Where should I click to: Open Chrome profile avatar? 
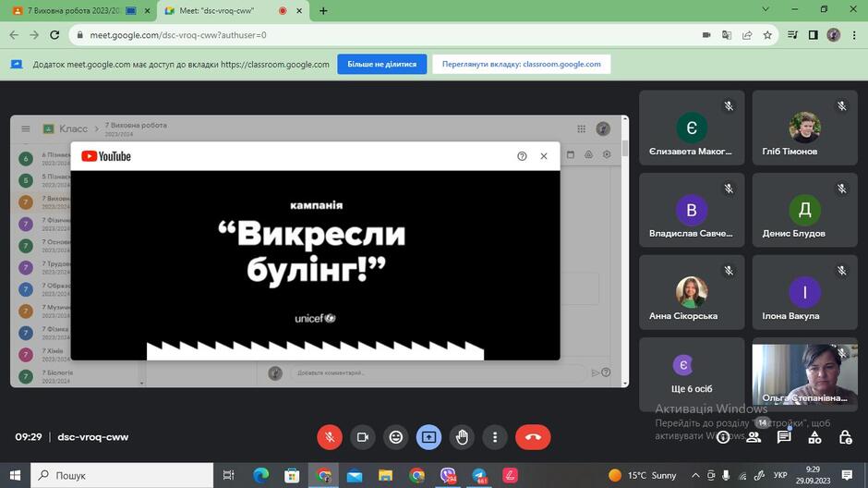pyautogui.click(x=834, y=35)
